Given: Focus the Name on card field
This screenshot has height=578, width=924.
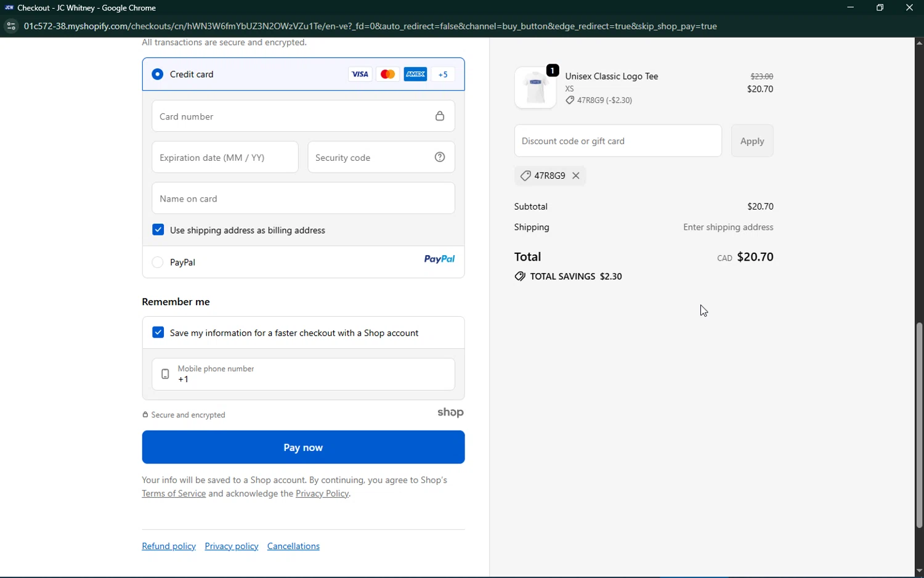Looking at the screenshot, I should click(303, 198).
